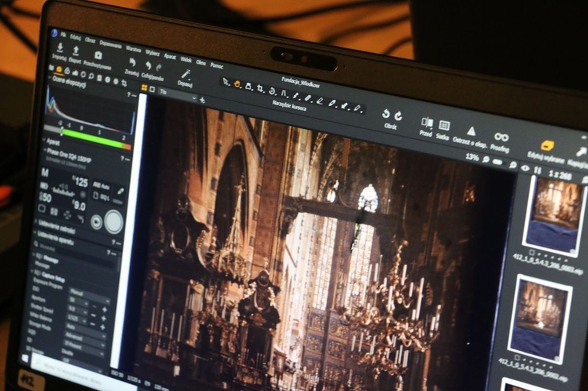Select second thumbnail 412_1_0_5_4_3_206_0002
588x391 pixels.
[540, 318]
